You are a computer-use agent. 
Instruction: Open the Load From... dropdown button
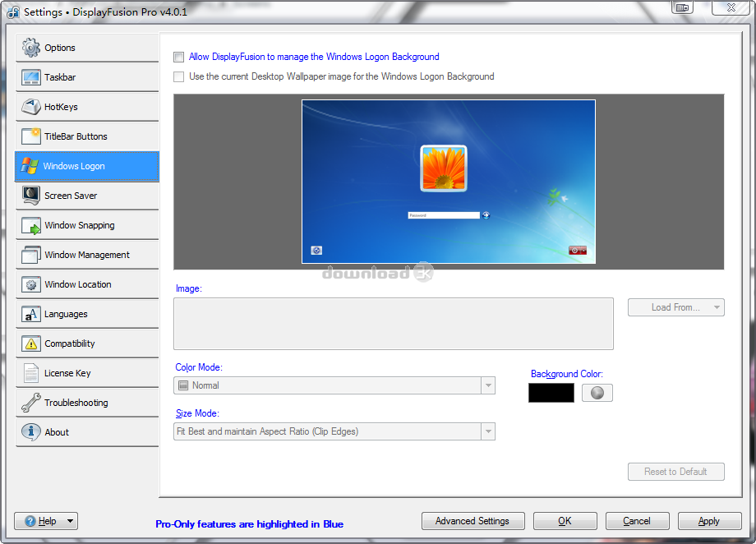click(x=676, y=307)
